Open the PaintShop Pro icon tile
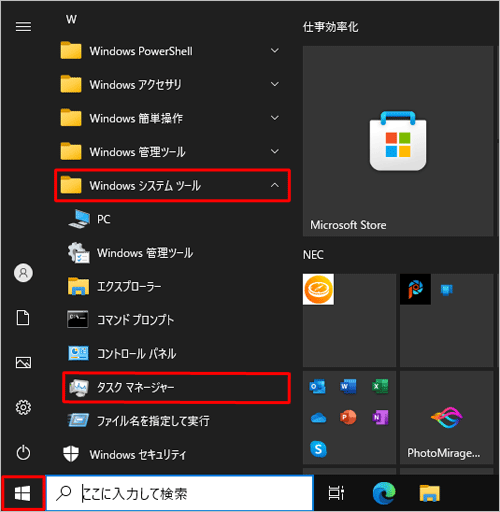 [415, 289]
